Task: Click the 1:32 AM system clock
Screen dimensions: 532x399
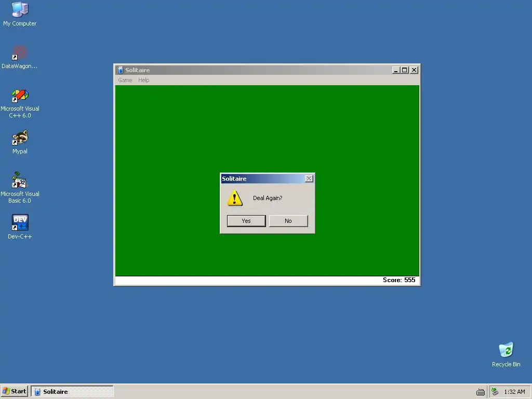Action: coord(514,392)
